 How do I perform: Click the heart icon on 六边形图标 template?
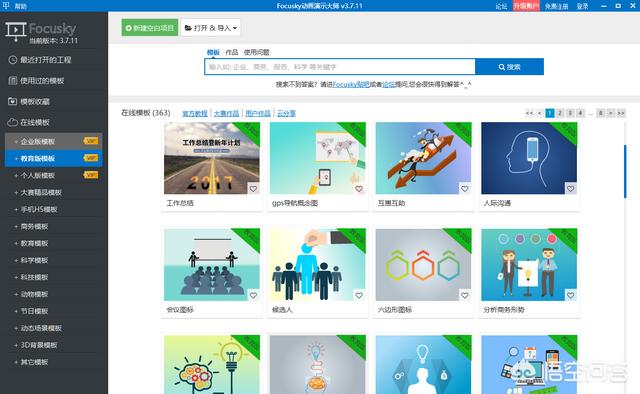pos(464,295)
